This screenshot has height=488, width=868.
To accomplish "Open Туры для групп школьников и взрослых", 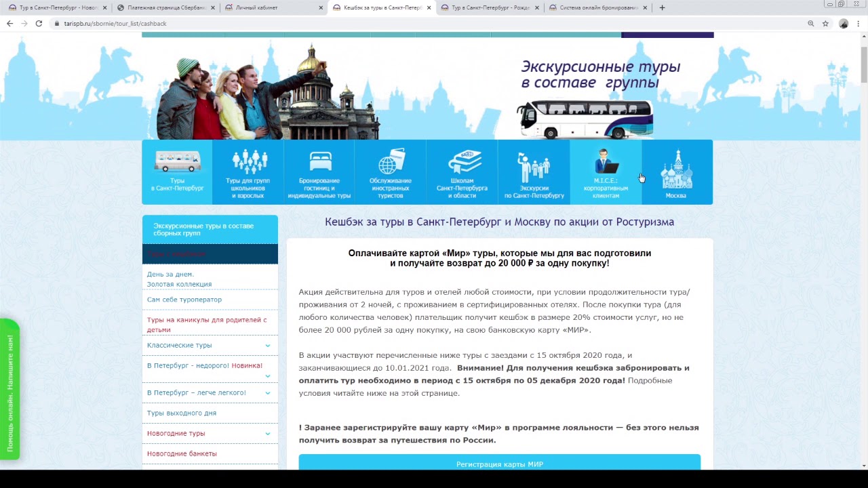I will (248, 172).
